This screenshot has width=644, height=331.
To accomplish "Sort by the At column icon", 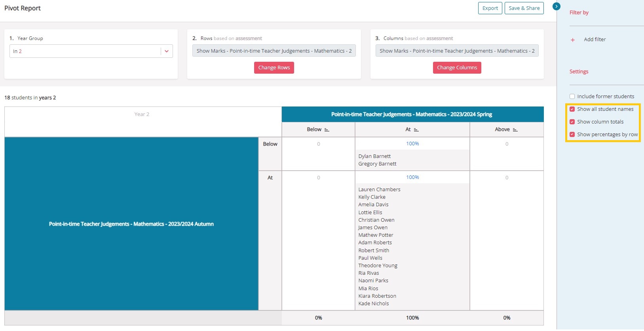I will point(416,130).
